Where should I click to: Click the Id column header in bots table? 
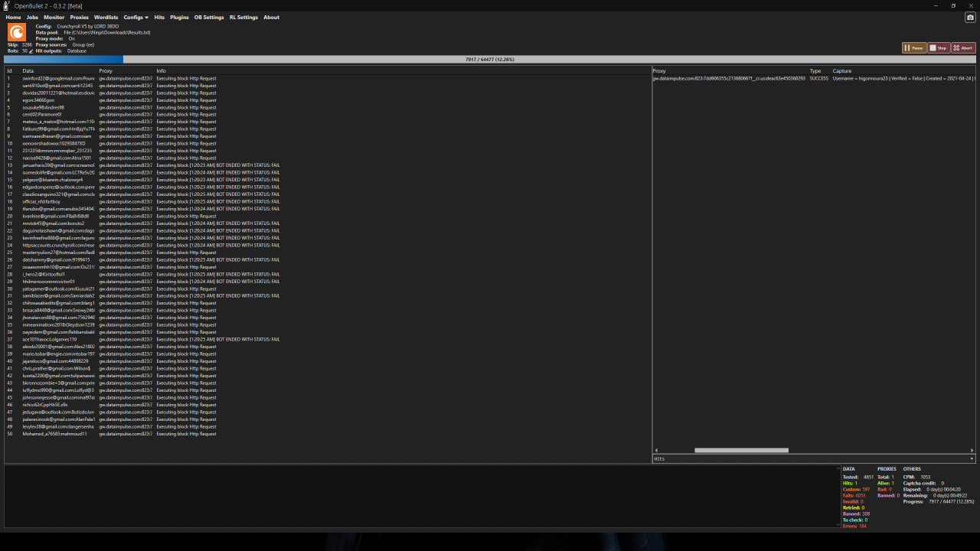pyautogui.click(x=9, y=70)
